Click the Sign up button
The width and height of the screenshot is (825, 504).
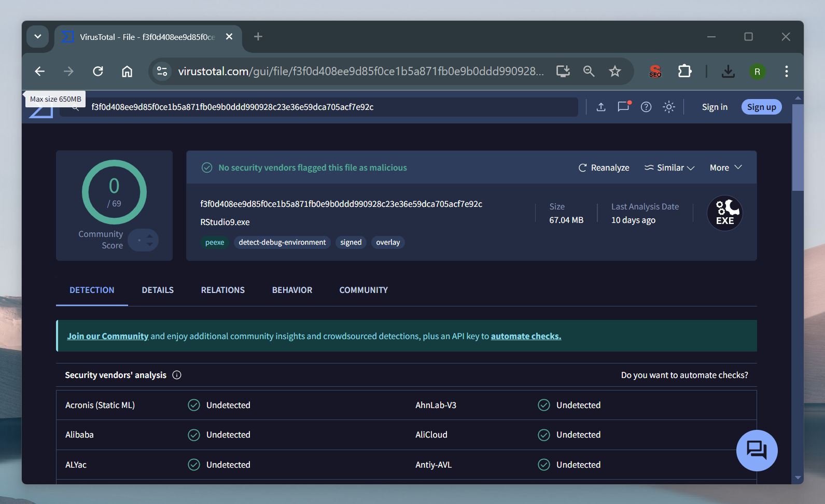(761, 107)
